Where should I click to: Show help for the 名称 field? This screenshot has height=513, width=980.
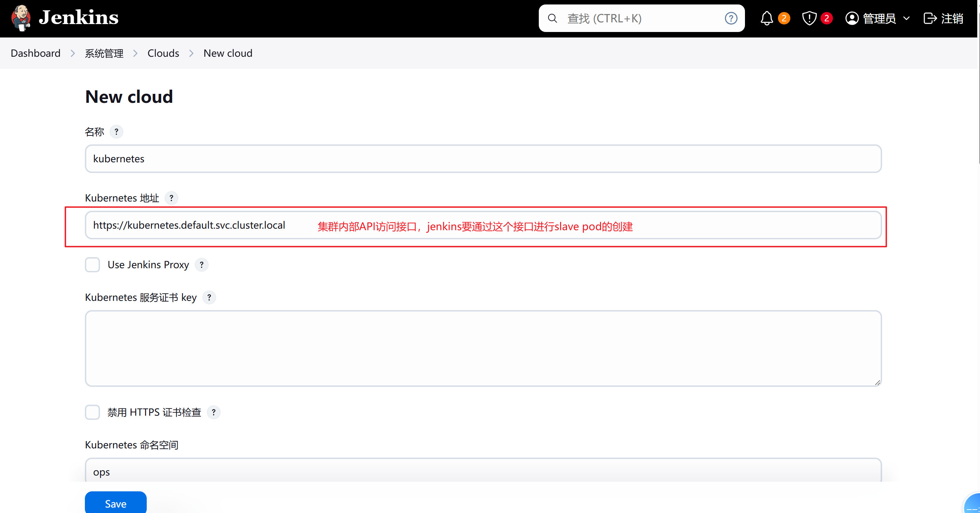click(116, 132)
